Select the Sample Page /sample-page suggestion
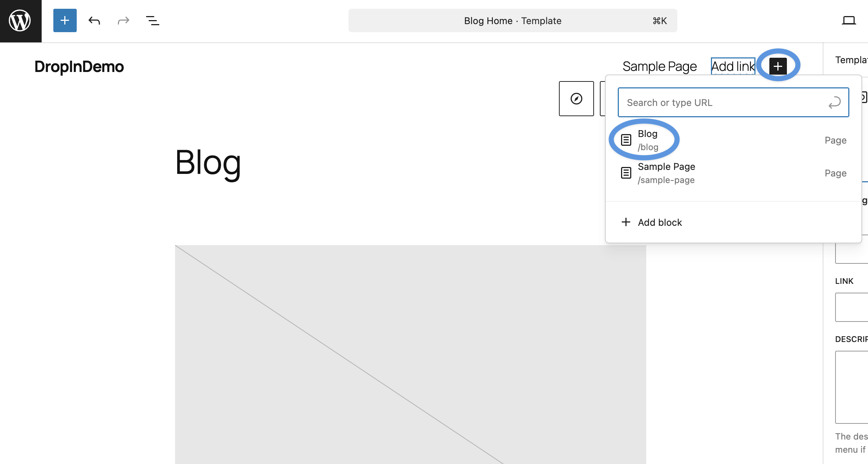 click(666, 172)
